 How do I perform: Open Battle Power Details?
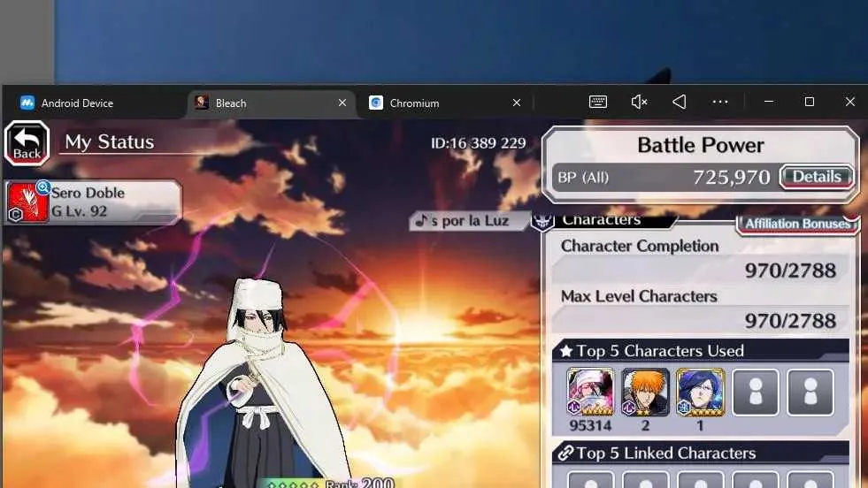point(817,177)
